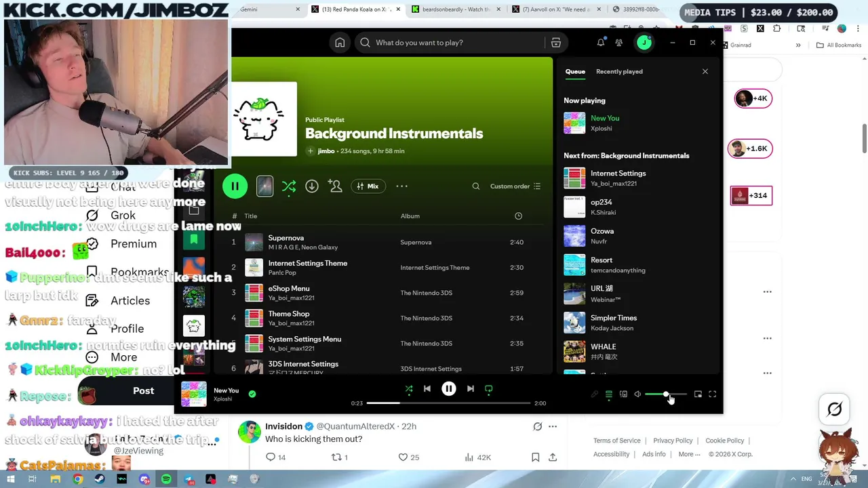Viewport: 868px width, 488px height.
Task: Open the miniplayer icon
Action: pos(698,394)
